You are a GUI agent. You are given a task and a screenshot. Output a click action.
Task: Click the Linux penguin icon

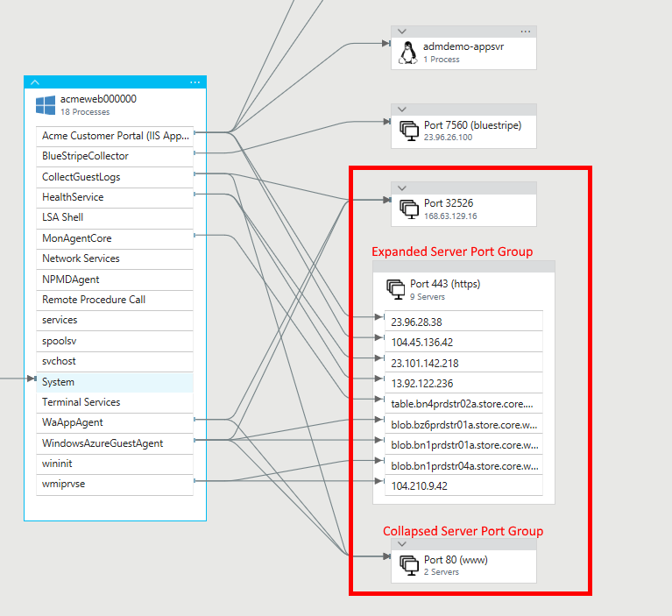click(x=408, y=53)
